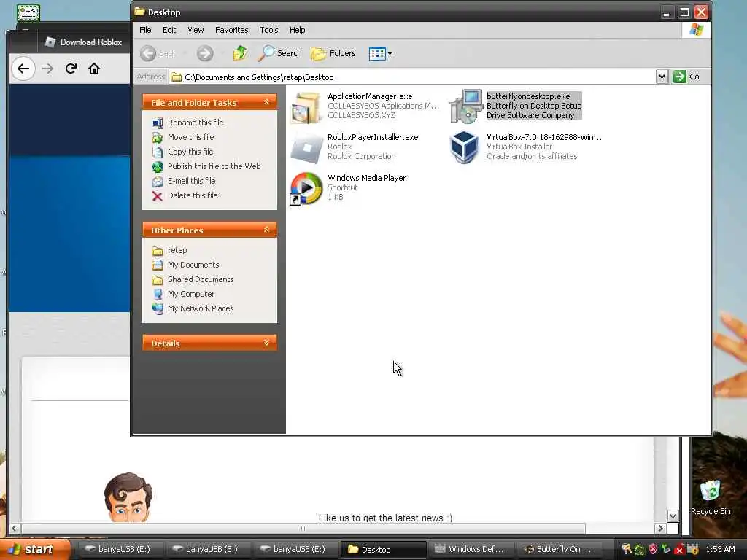Viewport: 747px width, 560px height.
Task: Click browser forward arrow in Roblox window
Action: [47, 69]
